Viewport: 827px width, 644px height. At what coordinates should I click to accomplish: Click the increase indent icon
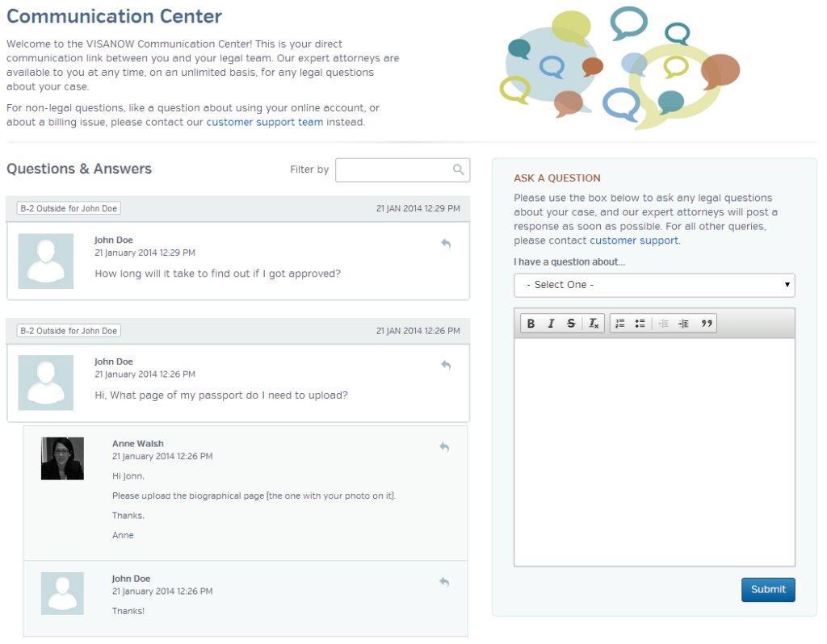pyautogui.click(x=683, y=324)
